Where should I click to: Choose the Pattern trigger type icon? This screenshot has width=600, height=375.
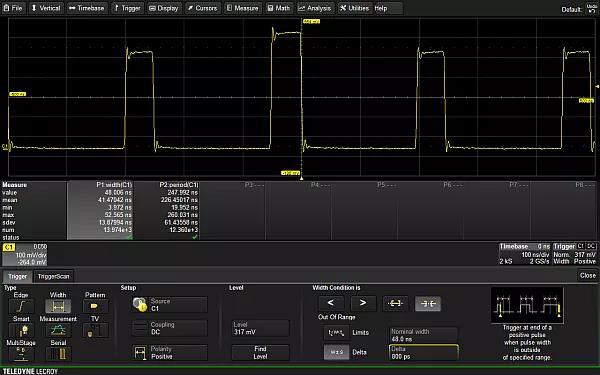click(95, 306)
